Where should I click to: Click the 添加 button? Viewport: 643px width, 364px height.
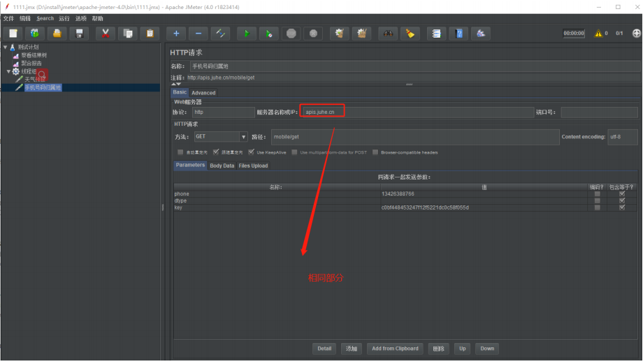click(352, 349)
